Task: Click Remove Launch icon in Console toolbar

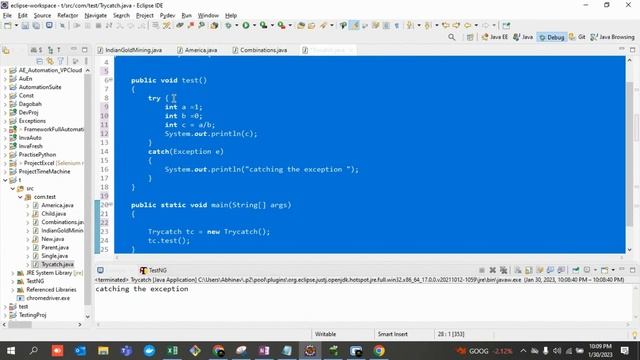Action: [493, 270]
